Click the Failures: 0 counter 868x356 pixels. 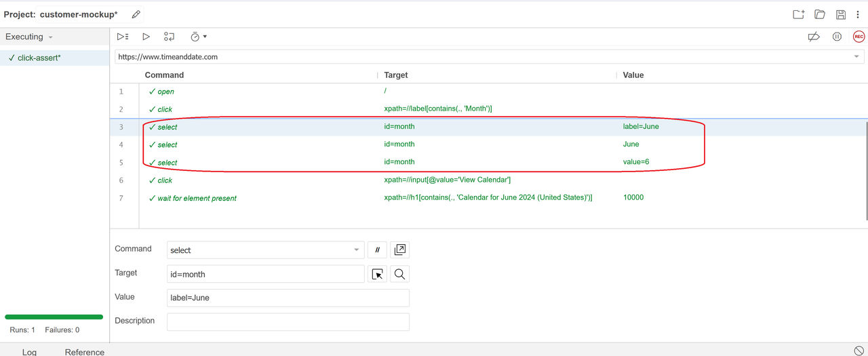point(62,330)
